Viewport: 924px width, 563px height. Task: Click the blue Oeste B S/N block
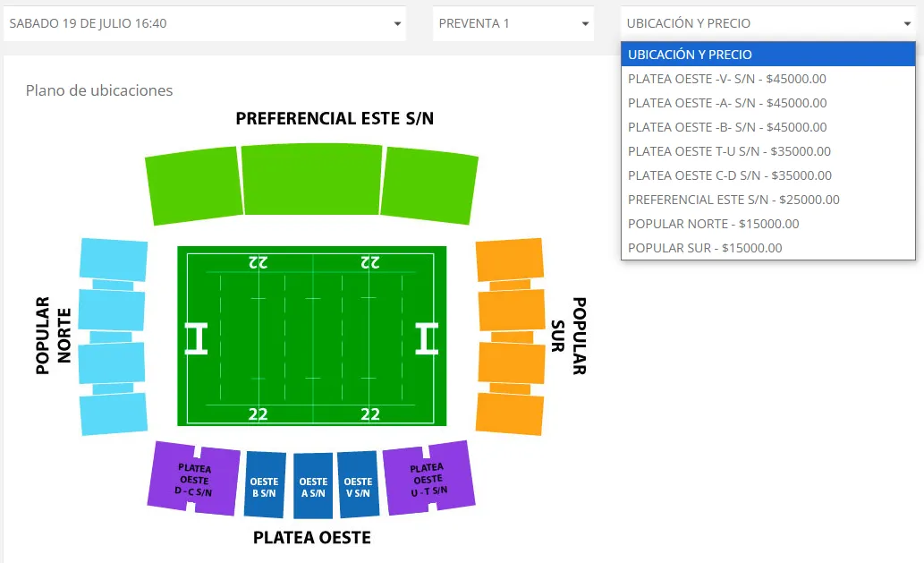[265, 486]
